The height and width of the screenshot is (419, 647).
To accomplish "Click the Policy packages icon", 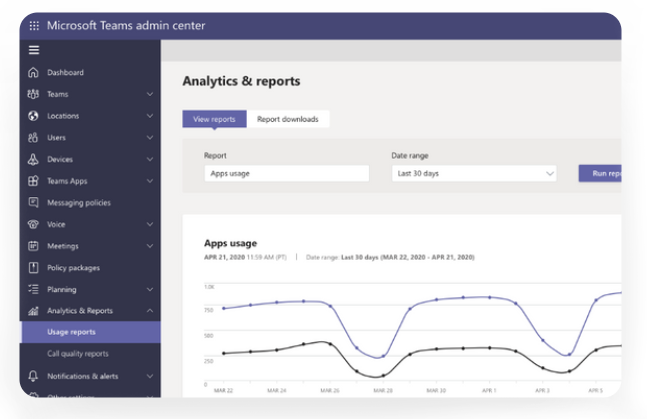I will pyautogui.click(x=33, y=267).
